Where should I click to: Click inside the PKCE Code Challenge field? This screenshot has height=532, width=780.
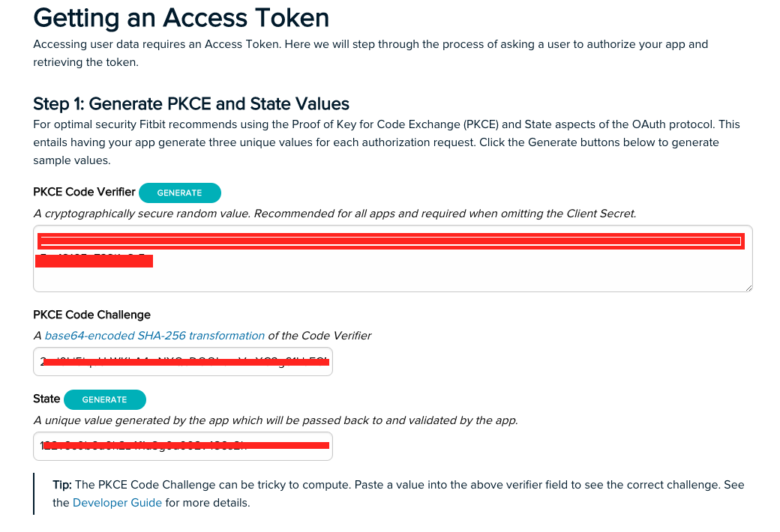coord(183,362)
